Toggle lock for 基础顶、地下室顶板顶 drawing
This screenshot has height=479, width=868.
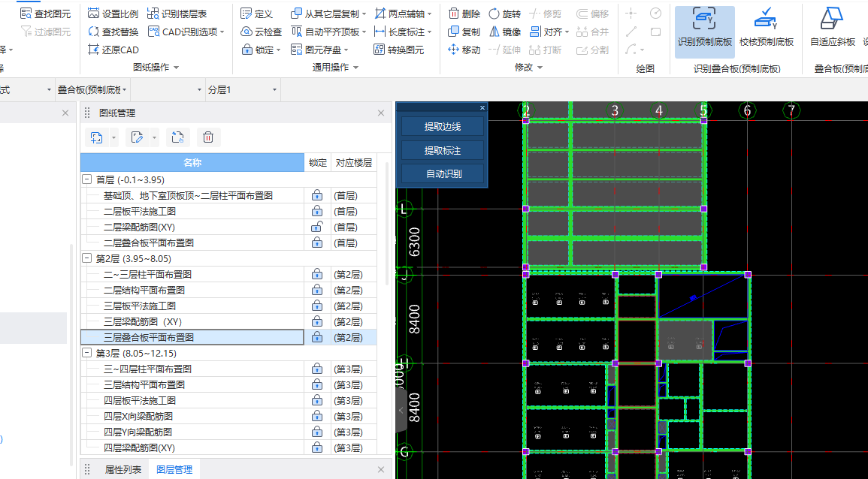316,195
